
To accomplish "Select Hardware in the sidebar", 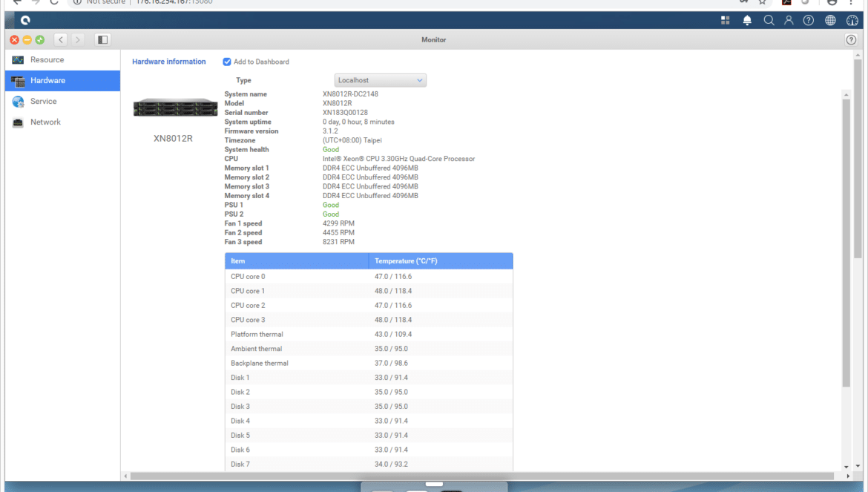I will click(62, 81).
